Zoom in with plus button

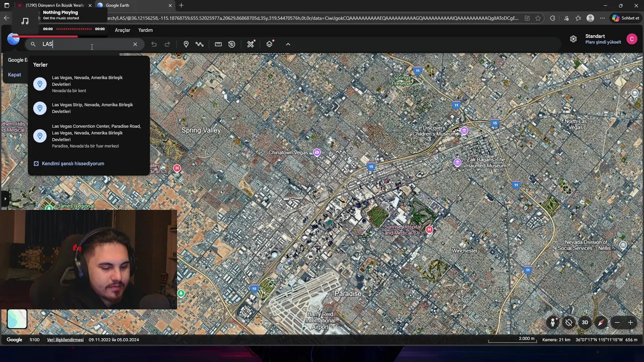(x=630, y=322)
